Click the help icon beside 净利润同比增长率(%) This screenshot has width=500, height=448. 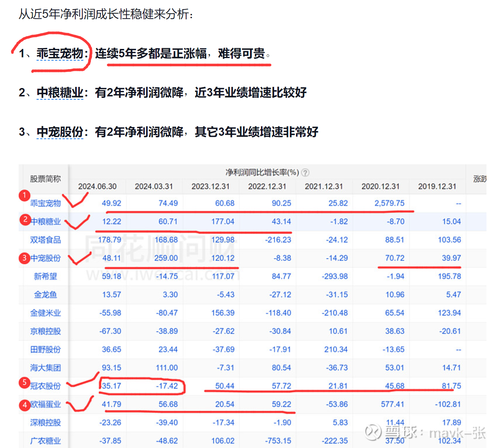click(306, 172)
